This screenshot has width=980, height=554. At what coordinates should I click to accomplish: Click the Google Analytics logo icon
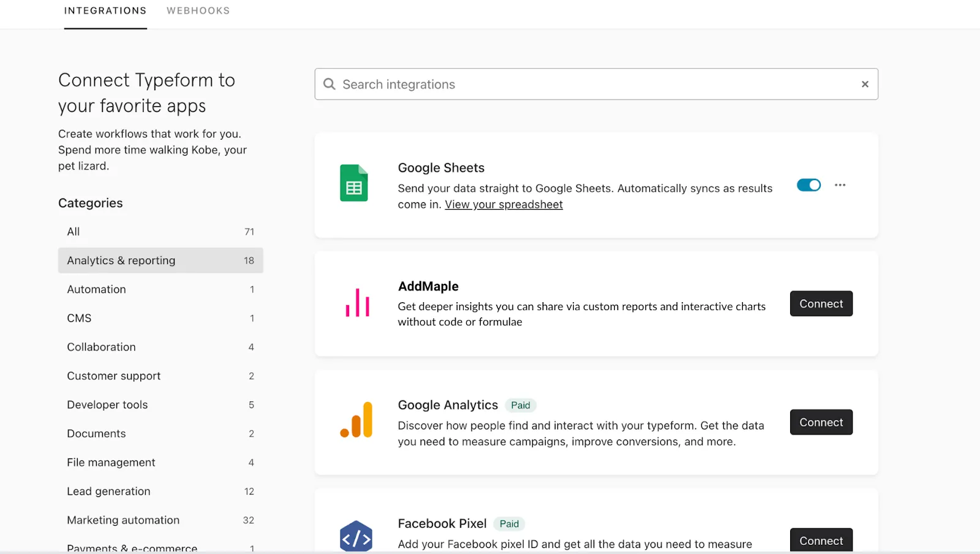click(356, 420)
